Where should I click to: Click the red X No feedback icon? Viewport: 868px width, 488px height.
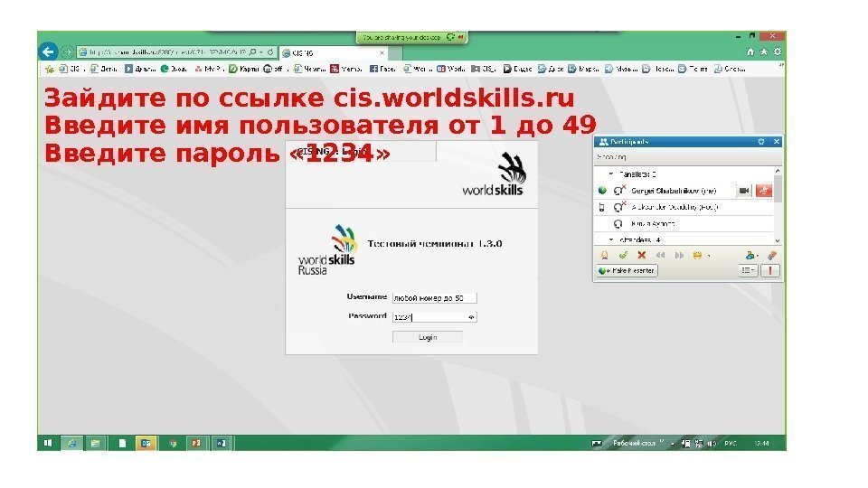(x=642, y=255)
